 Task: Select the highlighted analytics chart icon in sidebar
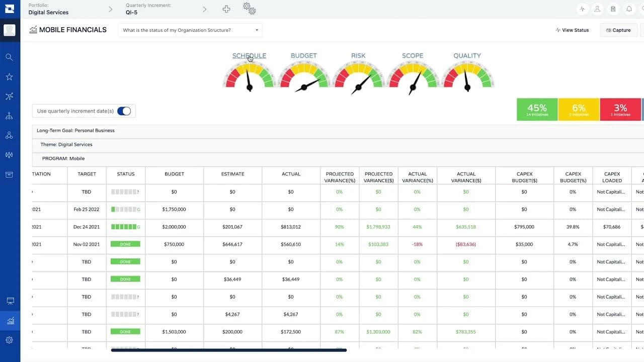(9, 320)
